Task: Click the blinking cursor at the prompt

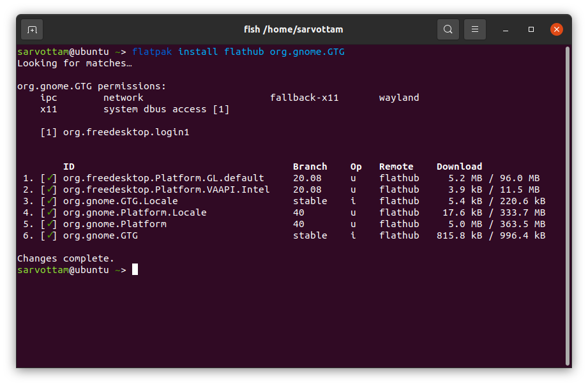Action: coord(135,270)
